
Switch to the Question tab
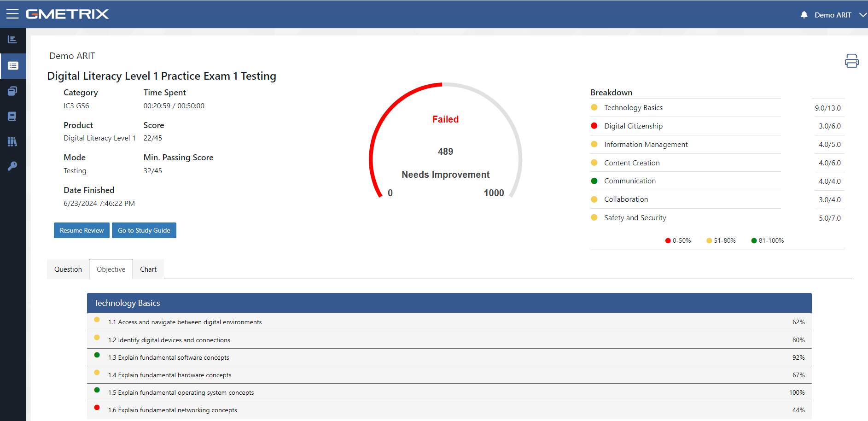[68, 269]
